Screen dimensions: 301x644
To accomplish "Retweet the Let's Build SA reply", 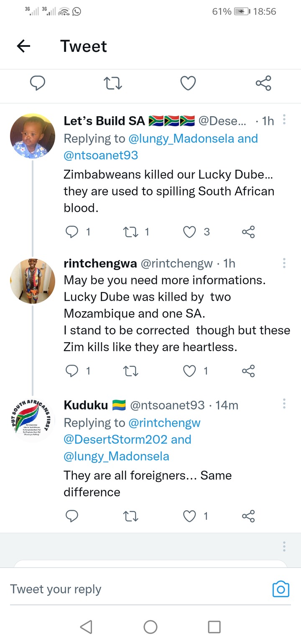I will click(x=131, y=232).
